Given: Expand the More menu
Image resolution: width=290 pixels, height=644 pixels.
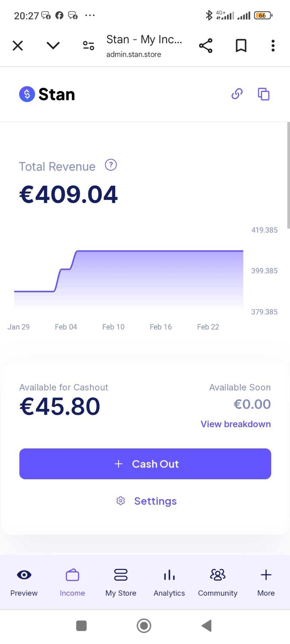Looking at the screenshot, I should (x=266, y=582).
